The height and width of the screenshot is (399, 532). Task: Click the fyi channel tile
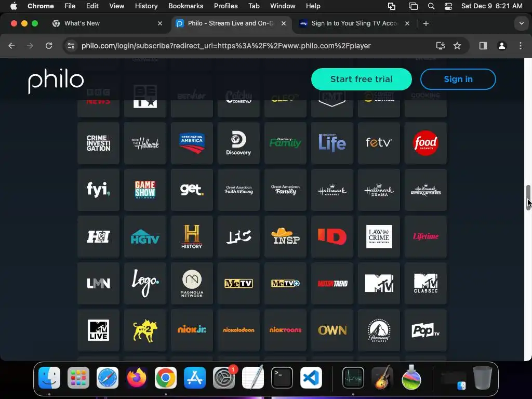pyautogui.click(x=98, y=190)
